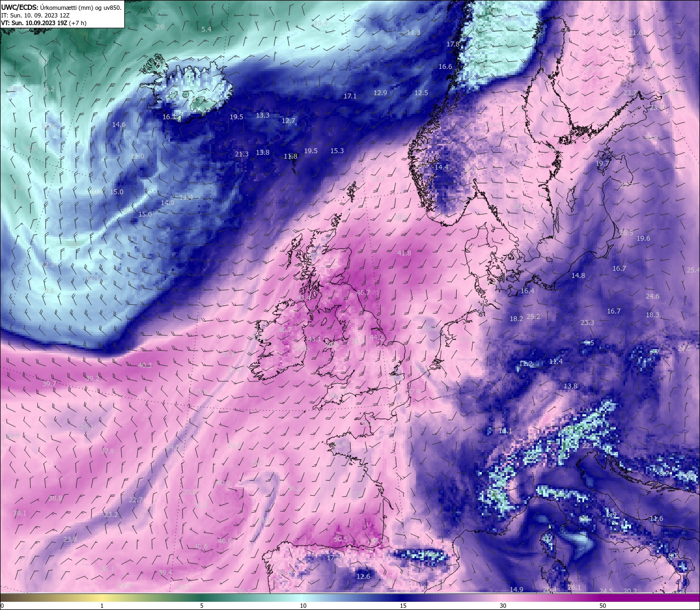Click the value 20.2 at the bottom right

tap(630, 591)
